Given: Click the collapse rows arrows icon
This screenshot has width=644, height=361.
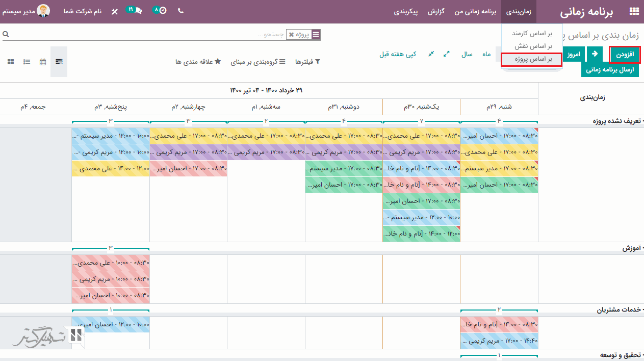Looking at the screenshot, I should [431, 54].
